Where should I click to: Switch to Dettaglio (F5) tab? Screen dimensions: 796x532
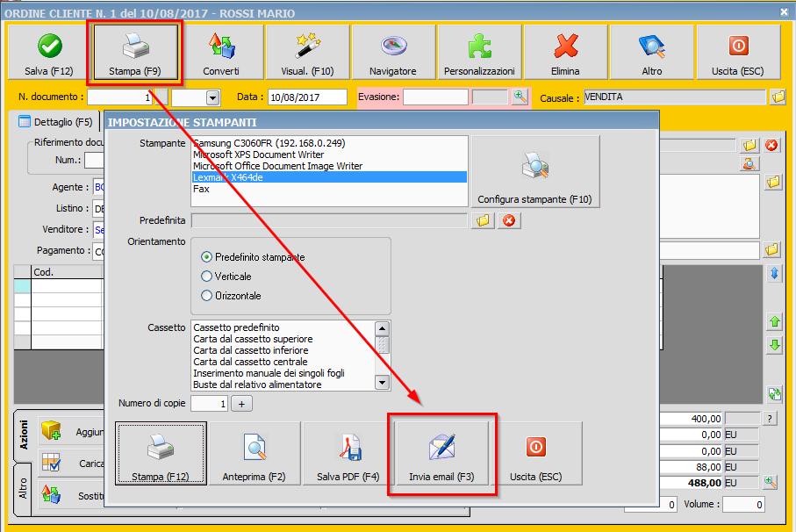tap(56, 122)
